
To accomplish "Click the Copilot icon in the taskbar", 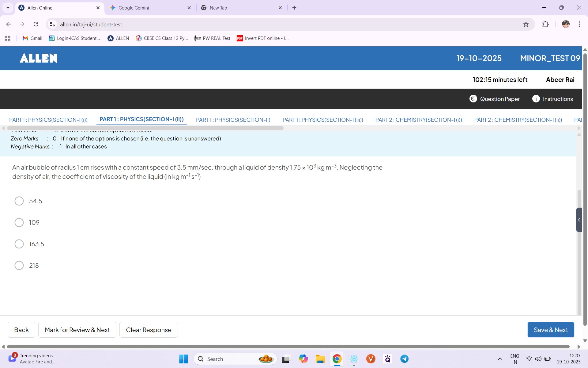I will click(303, 359).
